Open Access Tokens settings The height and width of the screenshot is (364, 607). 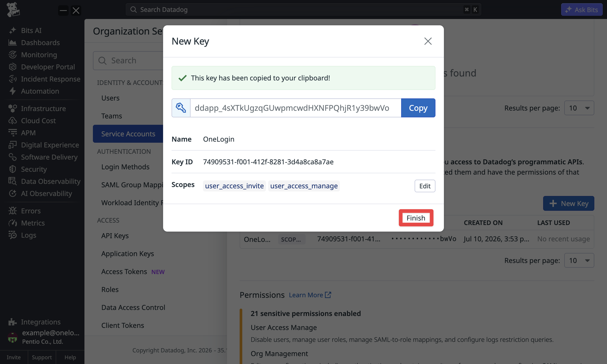[124, 271]
